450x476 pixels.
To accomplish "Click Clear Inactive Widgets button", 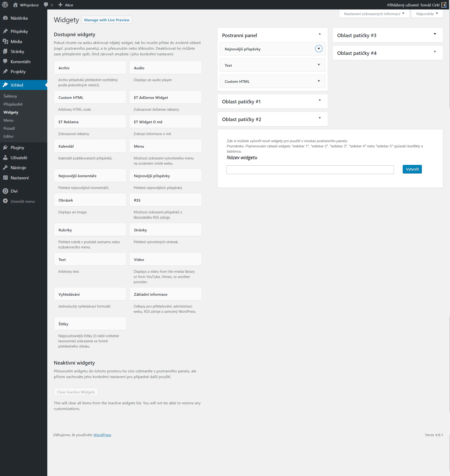I will click(76, 392).
